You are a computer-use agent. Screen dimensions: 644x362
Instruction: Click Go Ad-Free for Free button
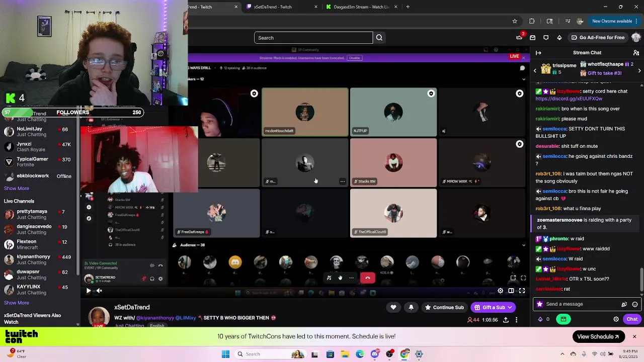pyautogui.click(x=598, y=38)
